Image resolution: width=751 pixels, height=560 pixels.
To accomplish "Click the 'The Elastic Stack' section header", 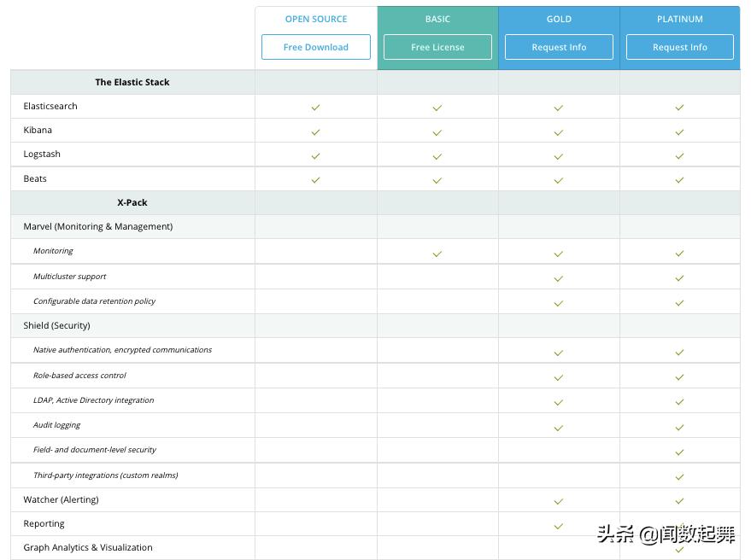I will pyautogui.click(x=132, y=82).
